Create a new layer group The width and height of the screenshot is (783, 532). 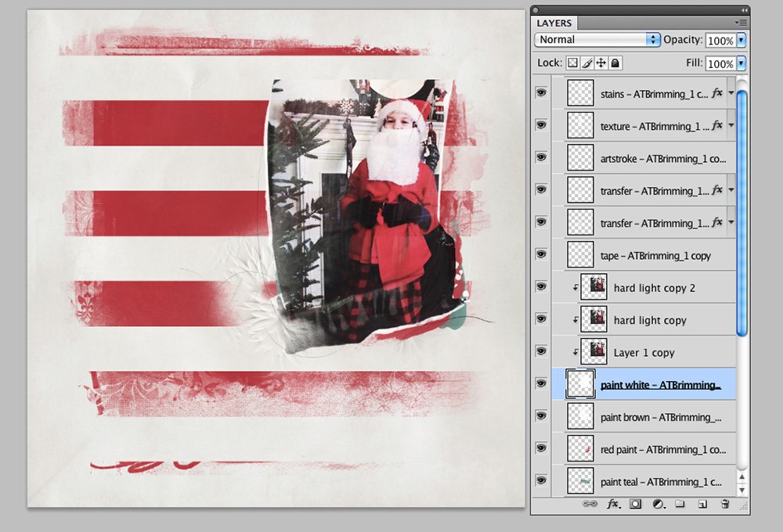[680, 504]
